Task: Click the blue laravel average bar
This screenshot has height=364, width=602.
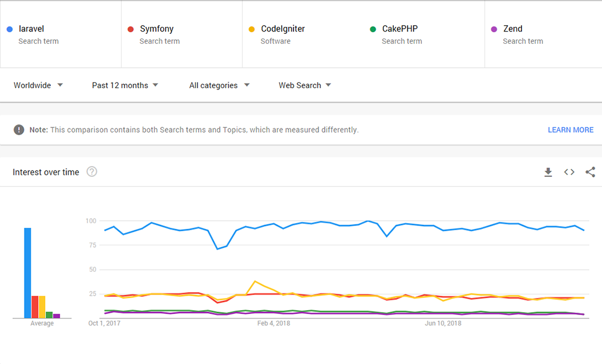Action: pyautogui.click(x=27, y=273)
